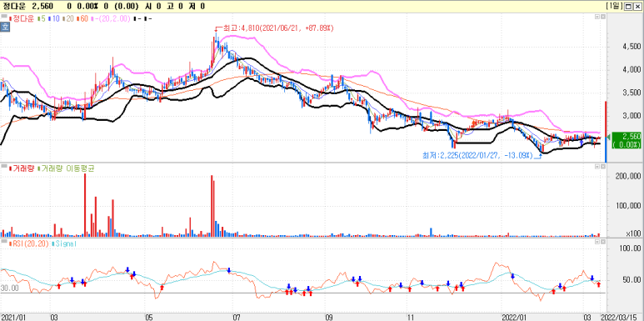
Task: Click the tall red candle at chart's right edge
Action: pos(606,119)
